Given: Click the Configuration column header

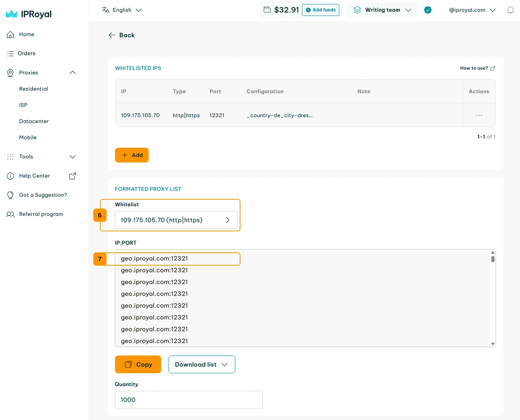Looking at the screenshot, I should coord(265,91).
